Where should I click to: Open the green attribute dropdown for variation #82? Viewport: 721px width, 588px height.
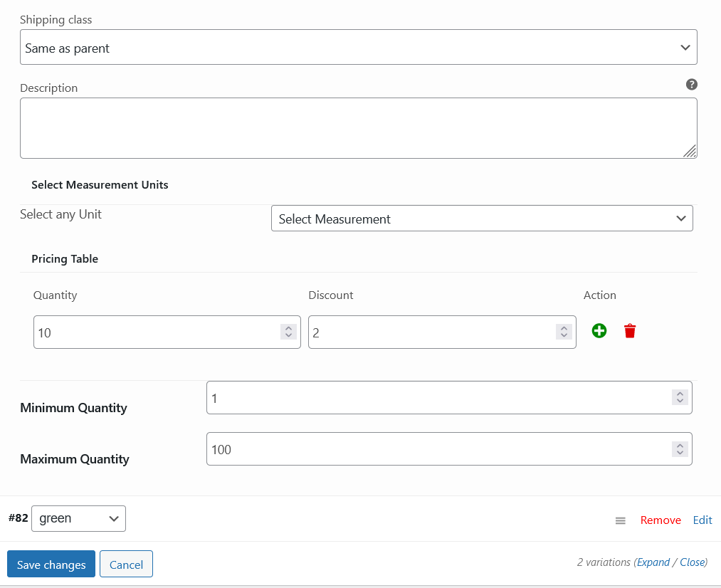click(78, 518)
